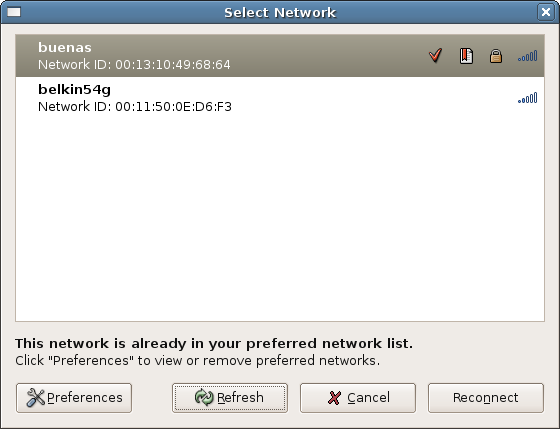This screenshot has width=560, height=429.
Task: Click the wrench-and-screwdriver Preferences icon
Action: (35, 398)
